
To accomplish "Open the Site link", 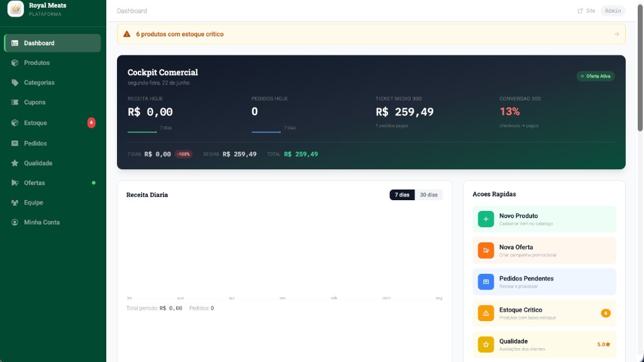I will pyautogui.click(x=587, y=11).
